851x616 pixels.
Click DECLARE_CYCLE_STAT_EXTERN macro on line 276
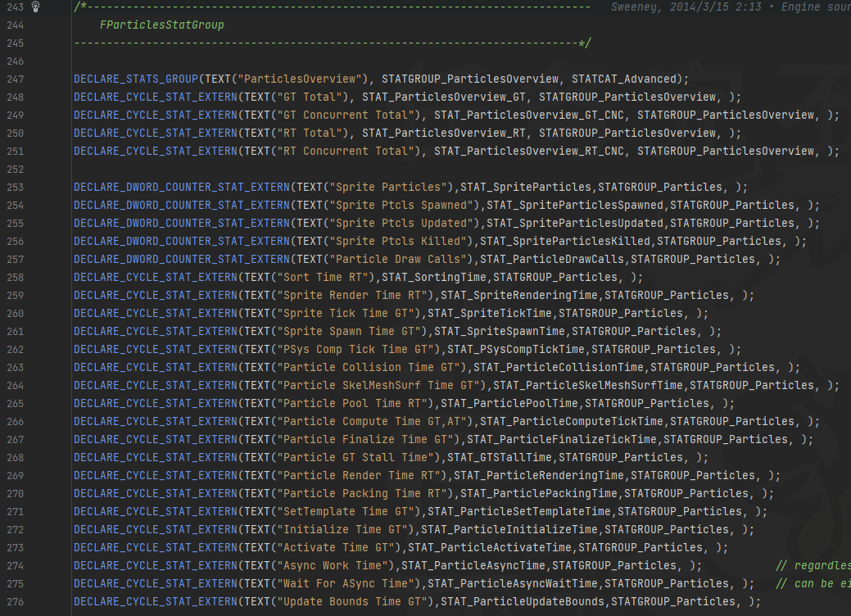click(x=156, y=601)
